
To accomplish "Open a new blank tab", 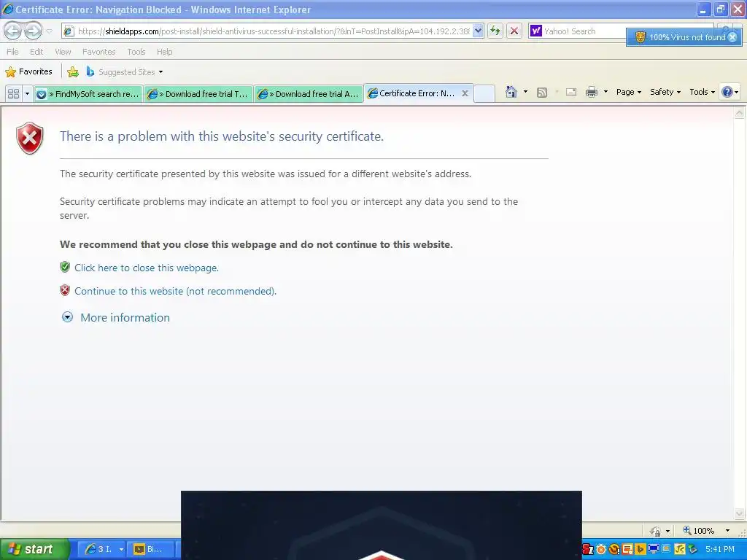I will click(x=484, y=94).
